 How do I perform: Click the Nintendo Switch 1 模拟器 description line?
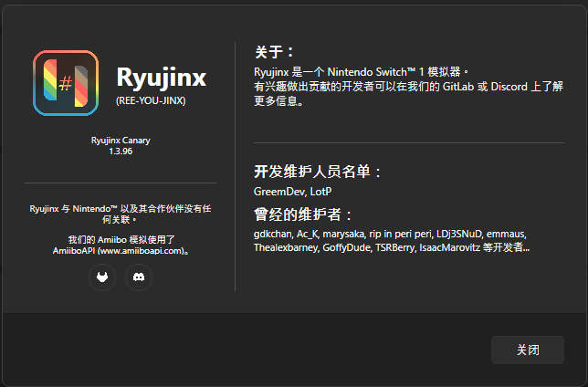361,71
